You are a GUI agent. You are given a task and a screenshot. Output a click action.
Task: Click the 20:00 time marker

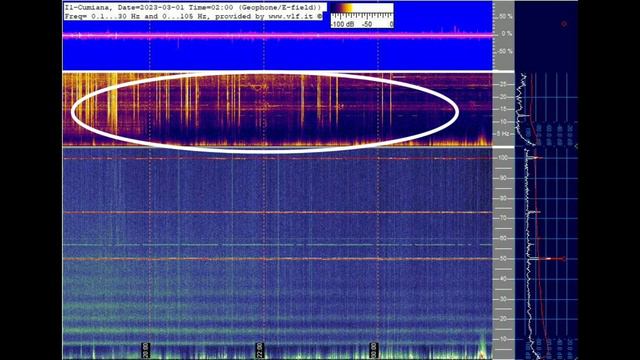pyautogui.click(x=146, y=350)
